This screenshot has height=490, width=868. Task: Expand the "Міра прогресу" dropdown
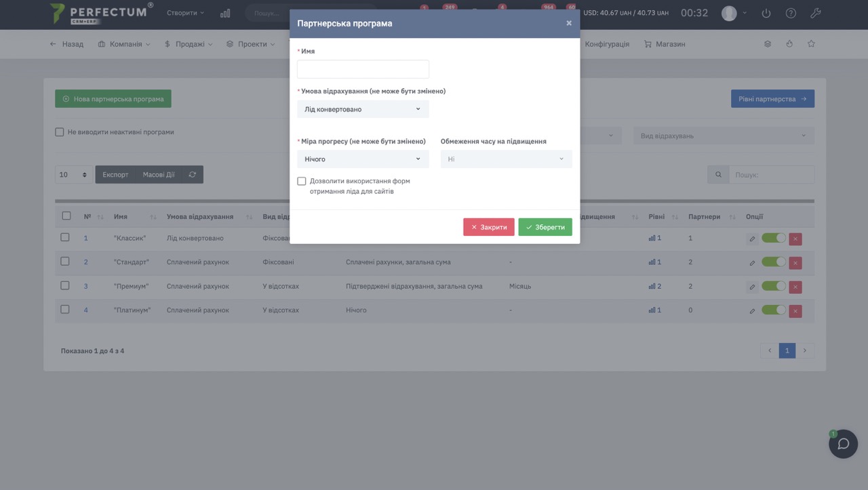tap(363, 159)
